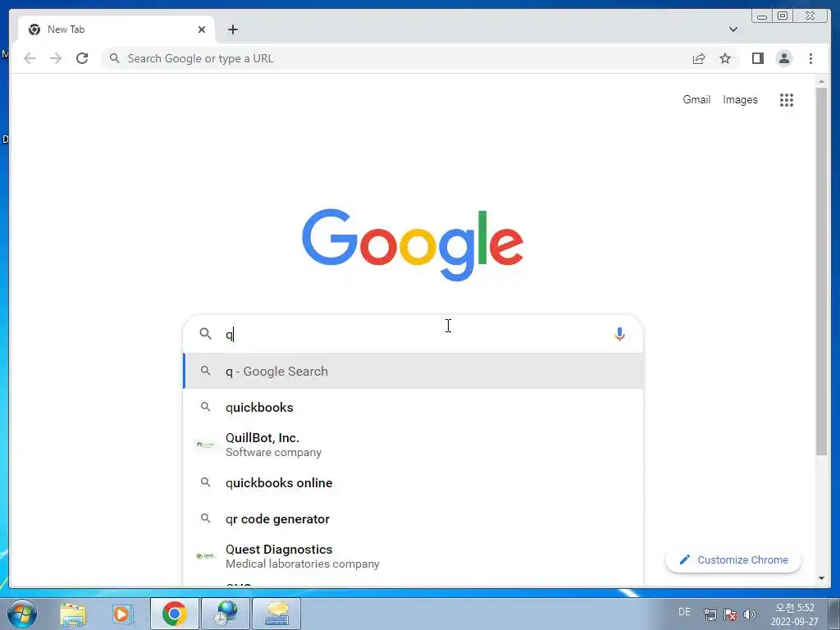Click the Google logo
840x630 pixels.
click(413, 244)
